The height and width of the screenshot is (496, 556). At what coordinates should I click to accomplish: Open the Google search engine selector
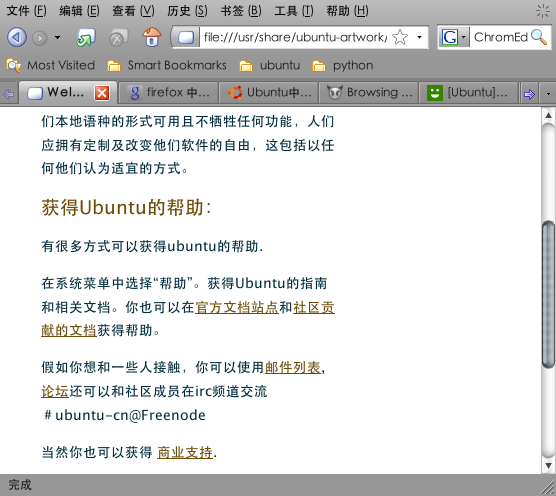tap(454, 37)
